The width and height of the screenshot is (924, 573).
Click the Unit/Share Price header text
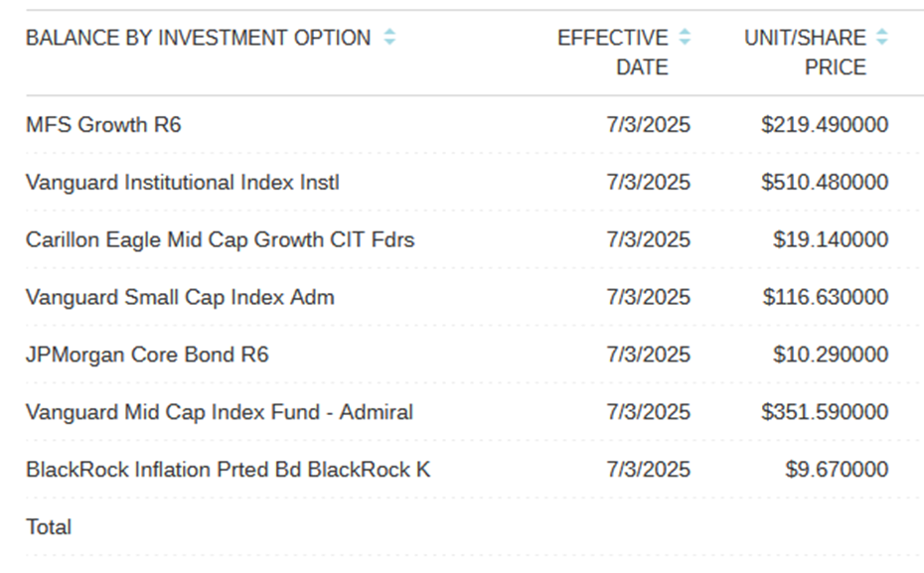(805, 52)
